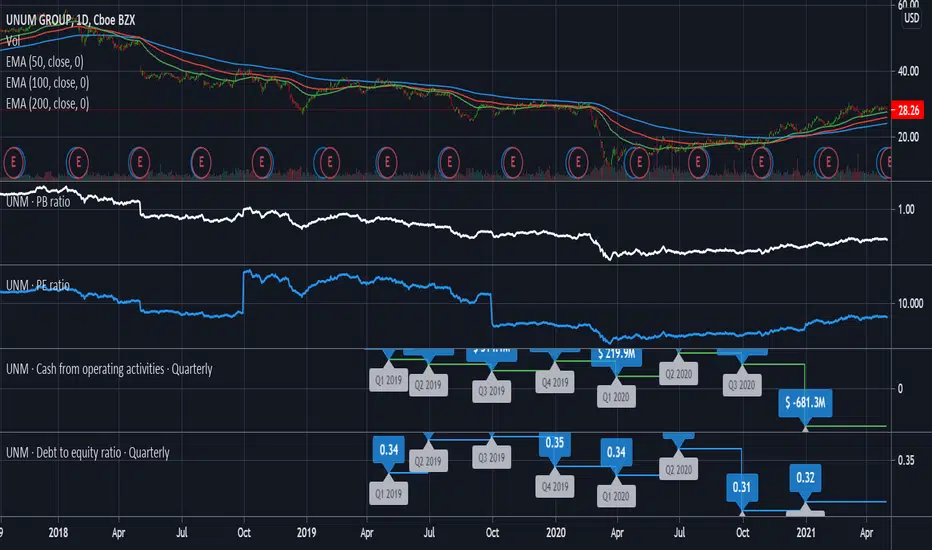932x550 pixels.
Task: Select the EMA (200, close, 0) indicator legend
Action: click(48, 103)
